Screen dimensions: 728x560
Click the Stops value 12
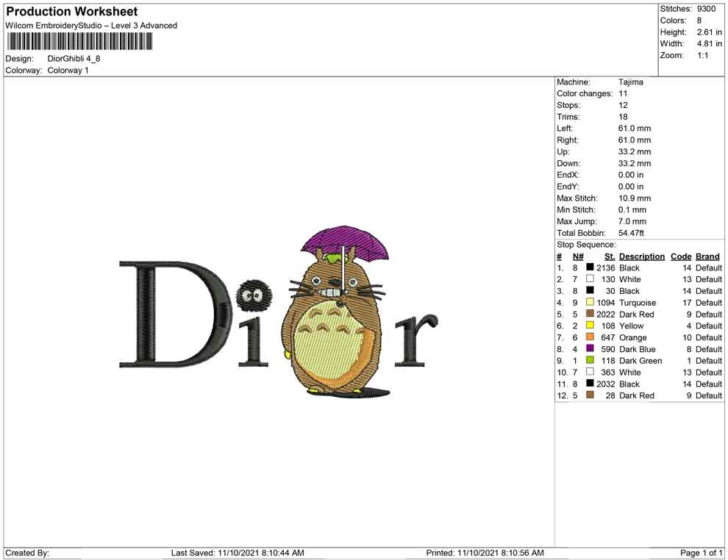pos(623,105)
